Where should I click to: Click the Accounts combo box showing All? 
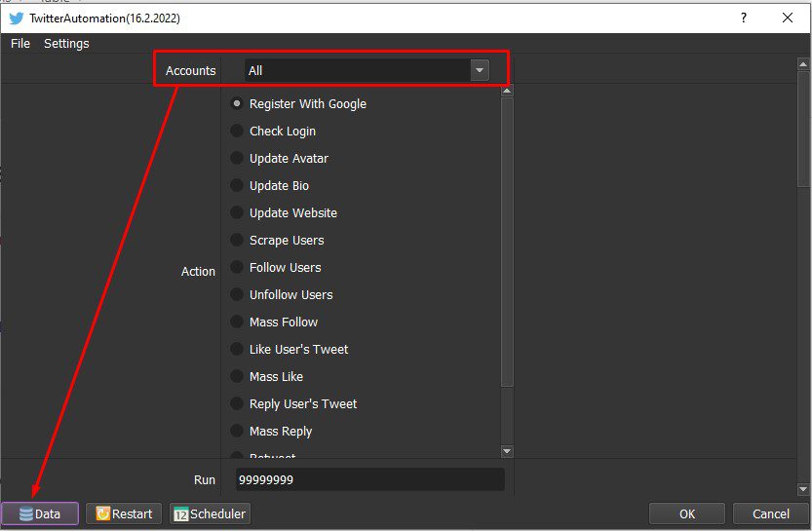tap(367, 70)
